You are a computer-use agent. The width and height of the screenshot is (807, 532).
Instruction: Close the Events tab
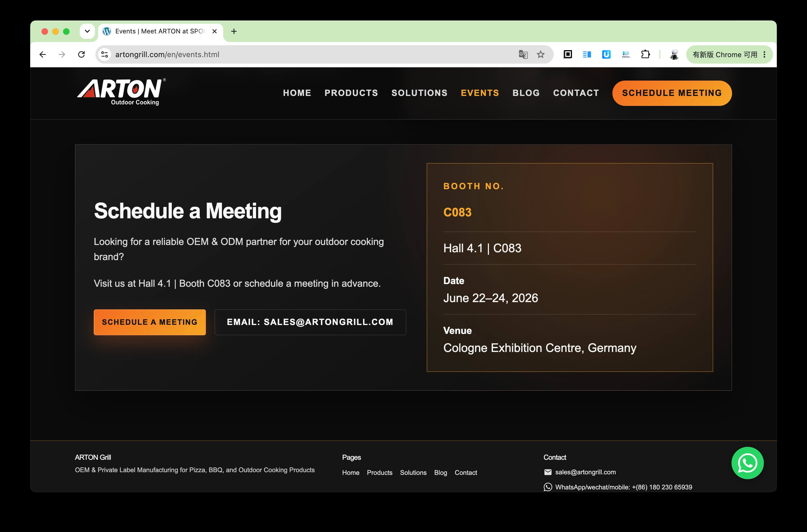click(215, 31)
